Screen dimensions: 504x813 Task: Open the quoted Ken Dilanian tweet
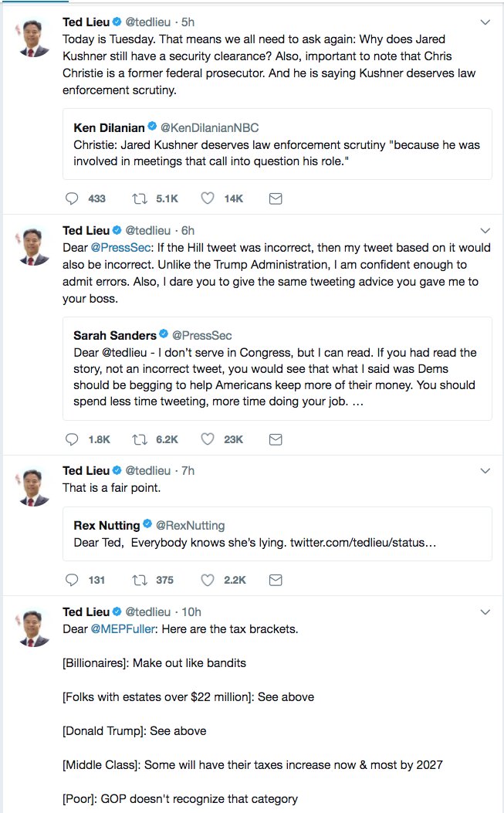277,144
